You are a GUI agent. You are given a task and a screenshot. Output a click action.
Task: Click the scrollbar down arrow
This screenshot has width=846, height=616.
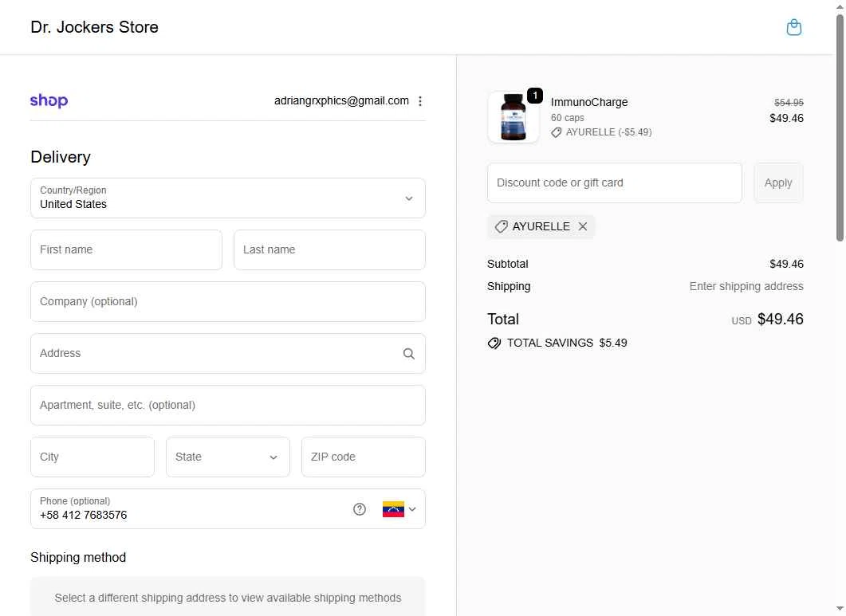click(840, 610)
